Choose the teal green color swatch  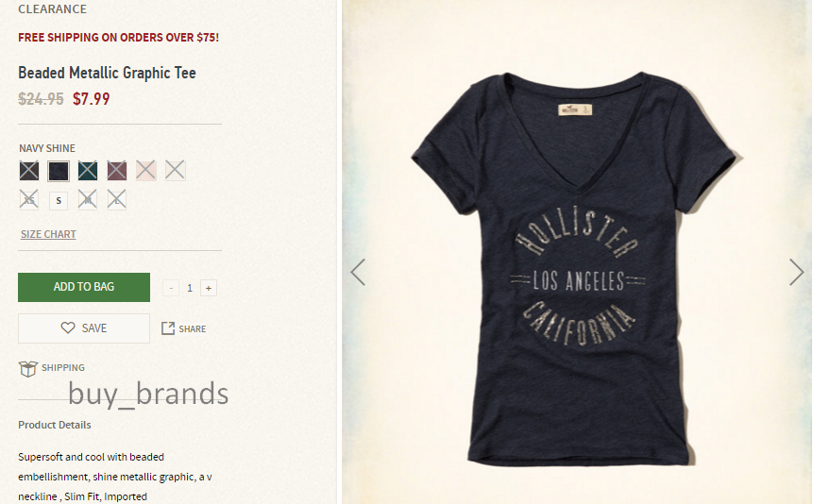88,171
